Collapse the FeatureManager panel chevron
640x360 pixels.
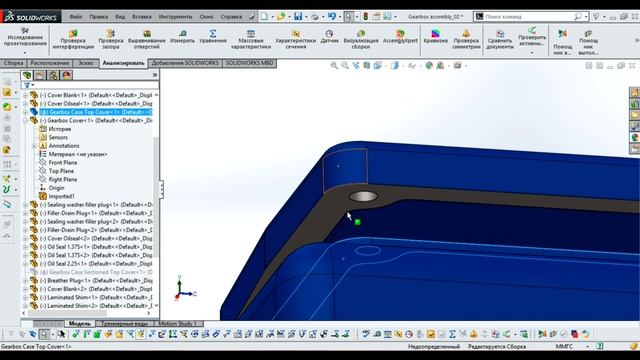[155, 75]
